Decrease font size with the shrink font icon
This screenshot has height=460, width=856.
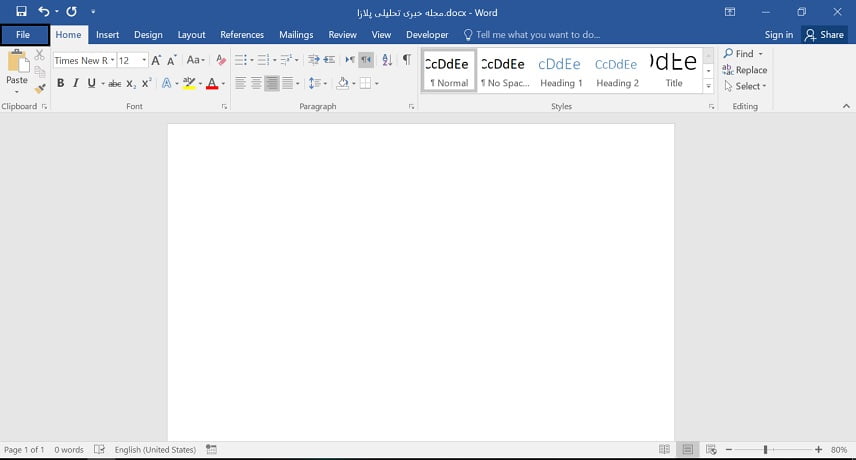point(171,61)
